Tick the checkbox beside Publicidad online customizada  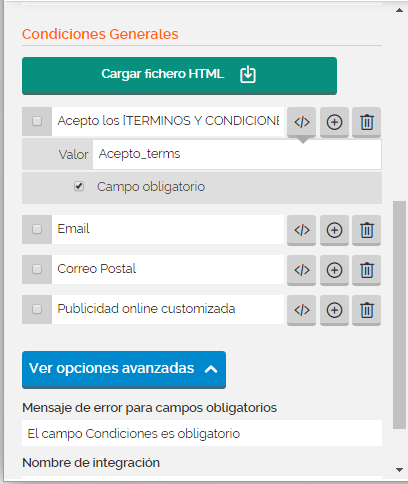click(37, 309)
